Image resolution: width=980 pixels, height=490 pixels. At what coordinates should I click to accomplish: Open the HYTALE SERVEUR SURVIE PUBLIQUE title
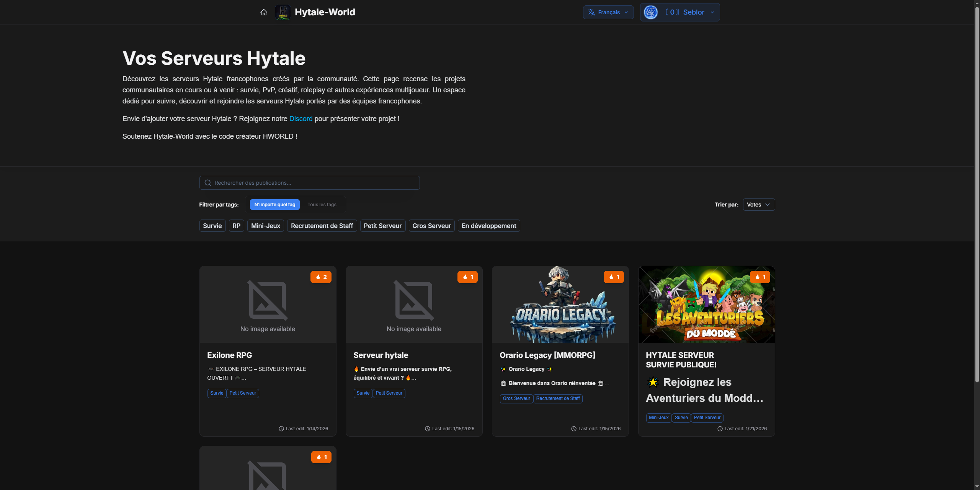(x=681, y=360)
